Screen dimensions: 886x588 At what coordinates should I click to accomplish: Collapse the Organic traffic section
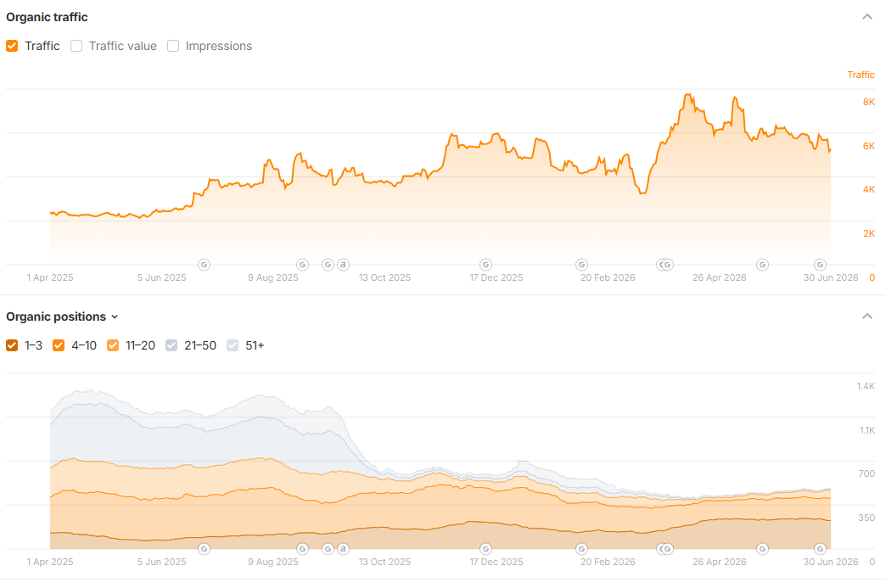866,17
